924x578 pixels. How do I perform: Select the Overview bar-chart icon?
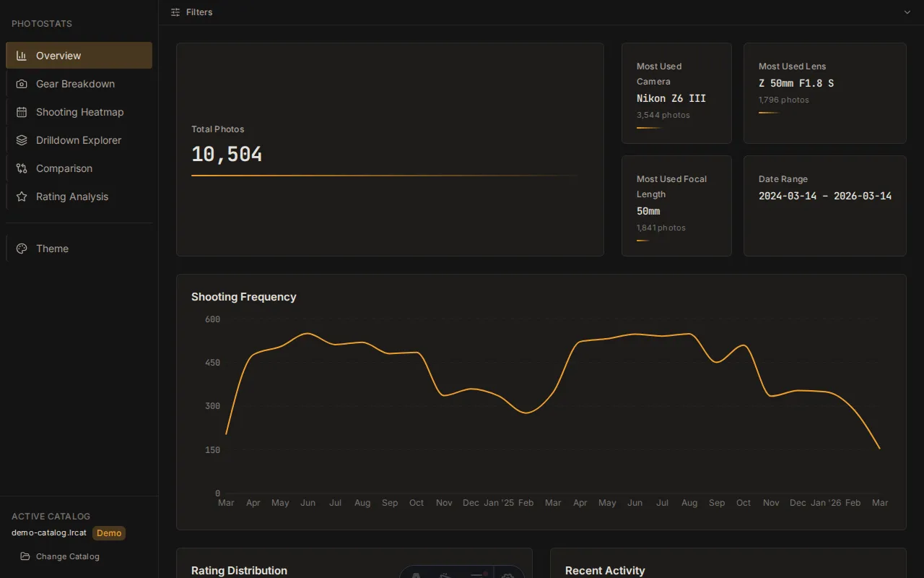pyautogui.click(x=22, y=56)
